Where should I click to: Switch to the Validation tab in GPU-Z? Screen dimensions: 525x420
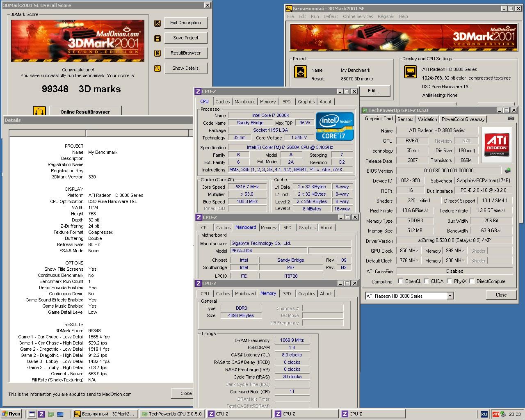(x=427, y=119)
